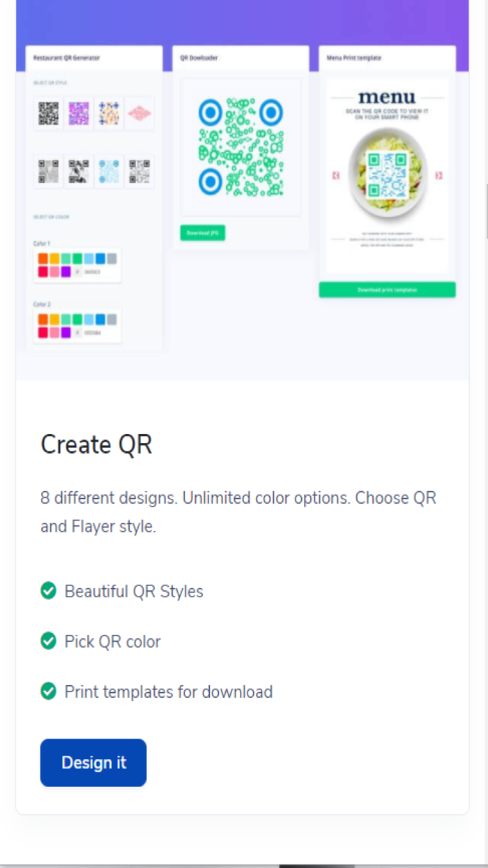488x868 pixels.
Task: Select the red diamond QR style
Action: [139, 113]
